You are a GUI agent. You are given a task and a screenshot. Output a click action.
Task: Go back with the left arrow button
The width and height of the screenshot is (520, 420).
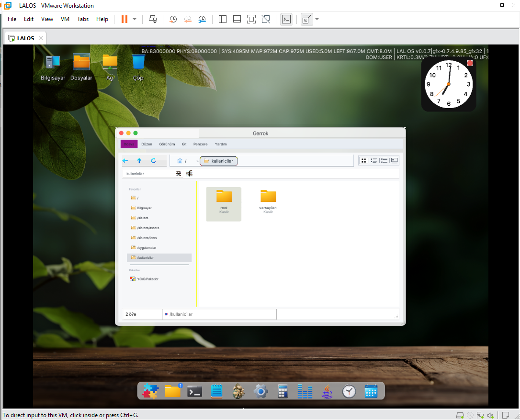(x=125, y=161)
